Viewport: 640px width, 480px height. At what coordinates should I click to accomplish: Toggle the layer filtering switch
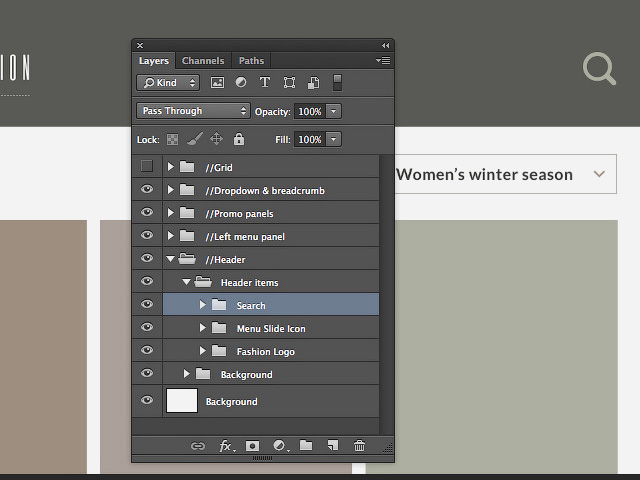(338, 83)
